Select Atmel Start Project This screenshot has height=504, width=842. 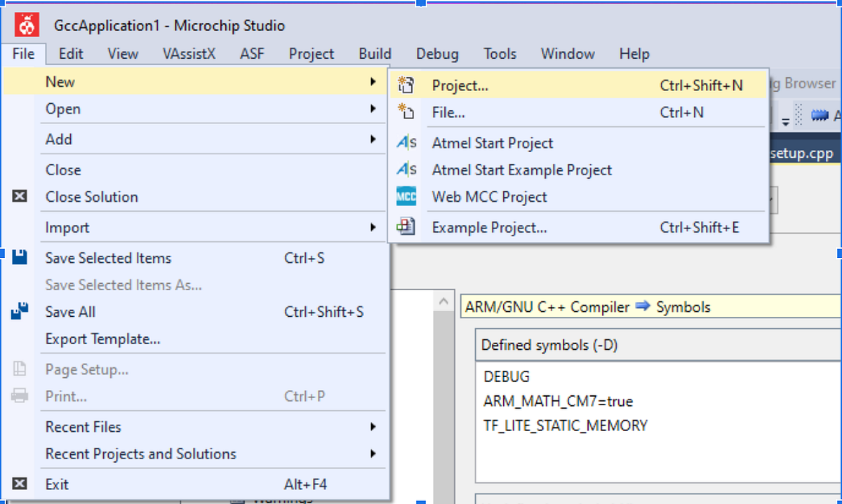coord(579,143)
